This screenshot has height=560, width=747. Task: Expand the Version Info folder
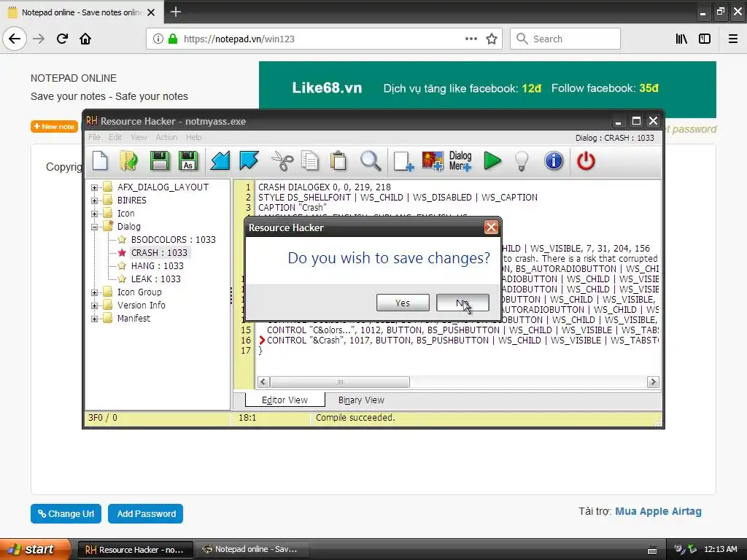pyautogui.click(x=94, y=306)
